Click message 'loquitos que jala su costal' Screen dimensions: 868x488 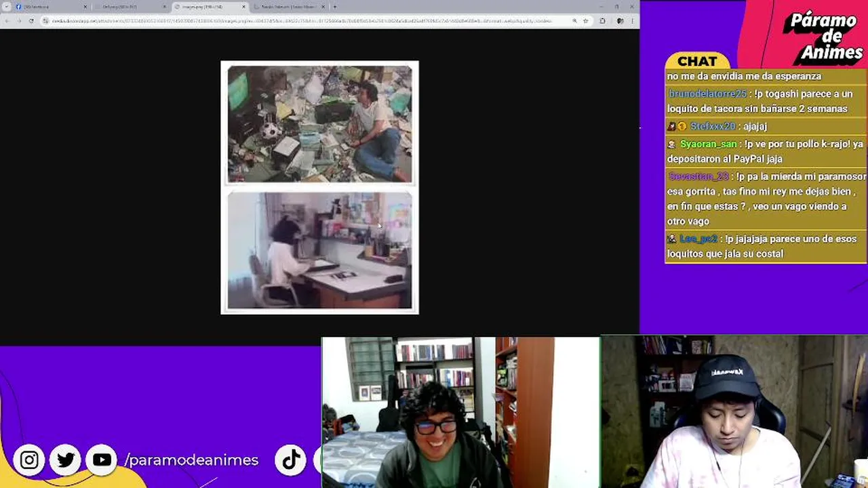point(726,253)
